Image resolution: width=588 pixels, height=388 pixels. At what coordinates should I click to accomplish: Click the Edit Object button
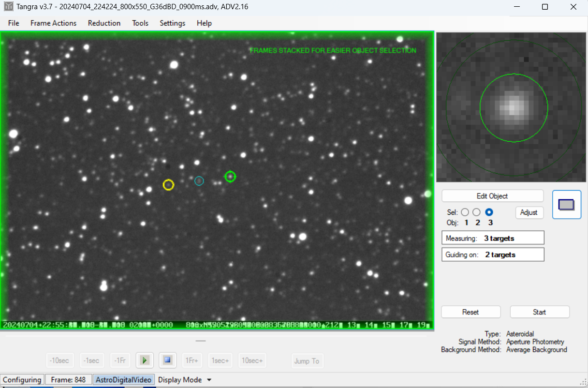tap(492, 196)
